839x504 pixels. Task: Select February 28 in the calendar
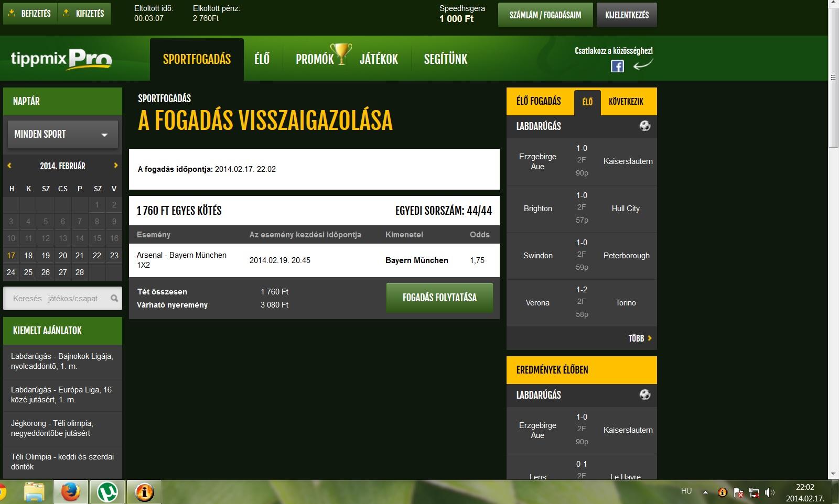[80, 272]
